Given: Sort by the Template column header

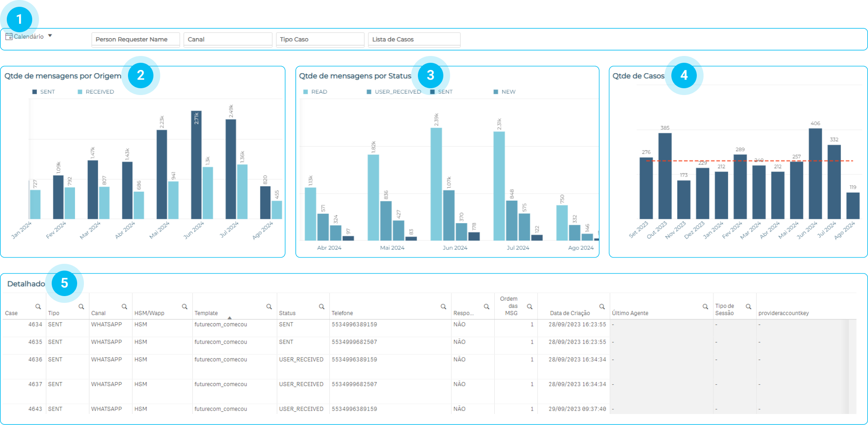Looking at the screenshot, I should coord(206,313).
